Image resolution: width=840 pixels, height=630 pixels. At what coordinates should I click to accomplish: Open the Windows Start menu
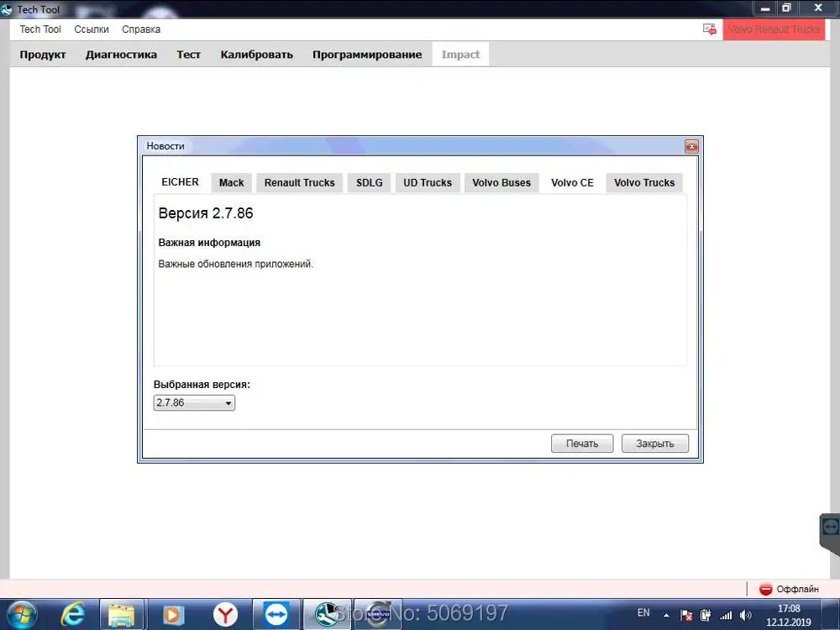pyautogui.click(x=22, y=615)
